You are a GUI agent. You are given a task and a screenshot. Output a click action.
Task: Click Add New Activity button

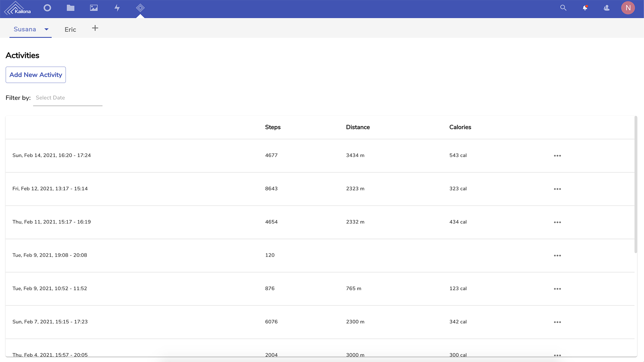[x=36, y=75]
